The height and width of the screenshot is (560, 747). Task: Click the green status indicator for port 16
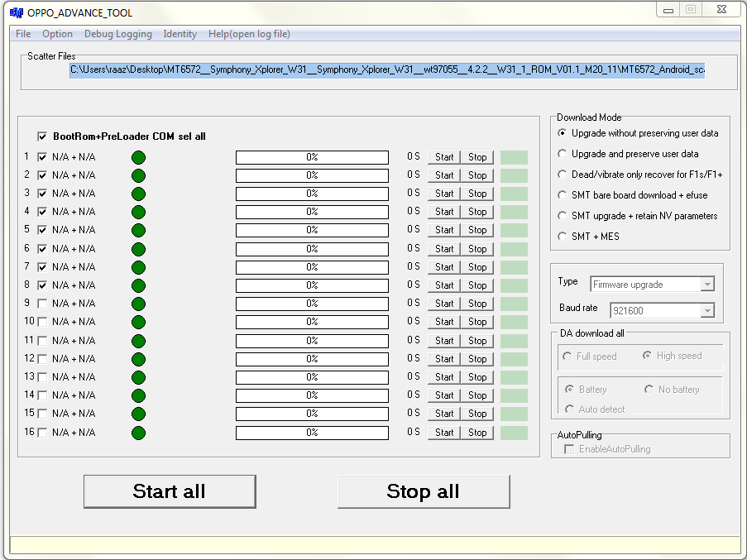138,433
